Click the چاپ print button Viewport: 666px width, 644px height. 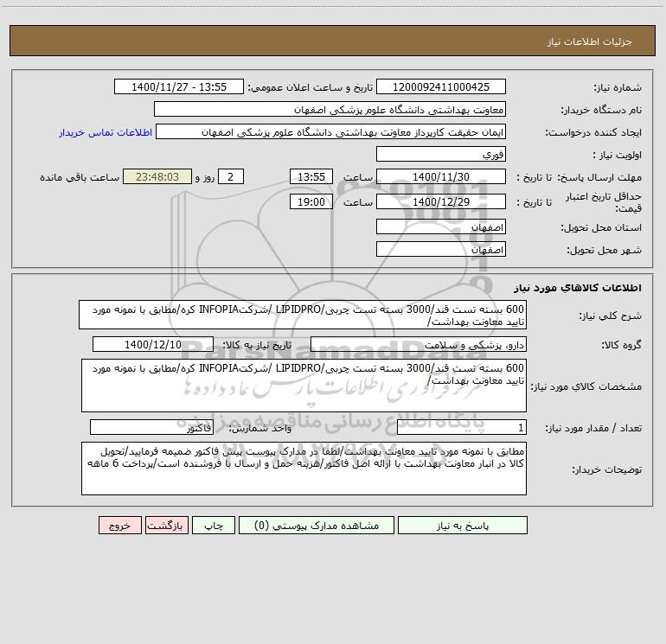point(214,525)
